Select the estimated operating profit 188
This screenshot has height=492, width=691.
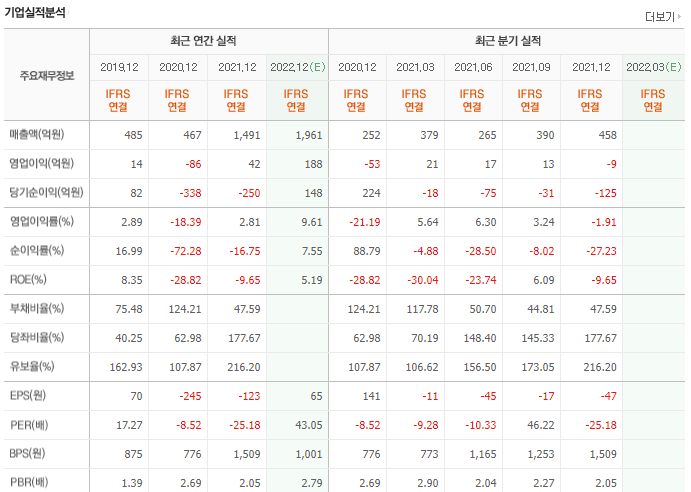coord(314,164)
